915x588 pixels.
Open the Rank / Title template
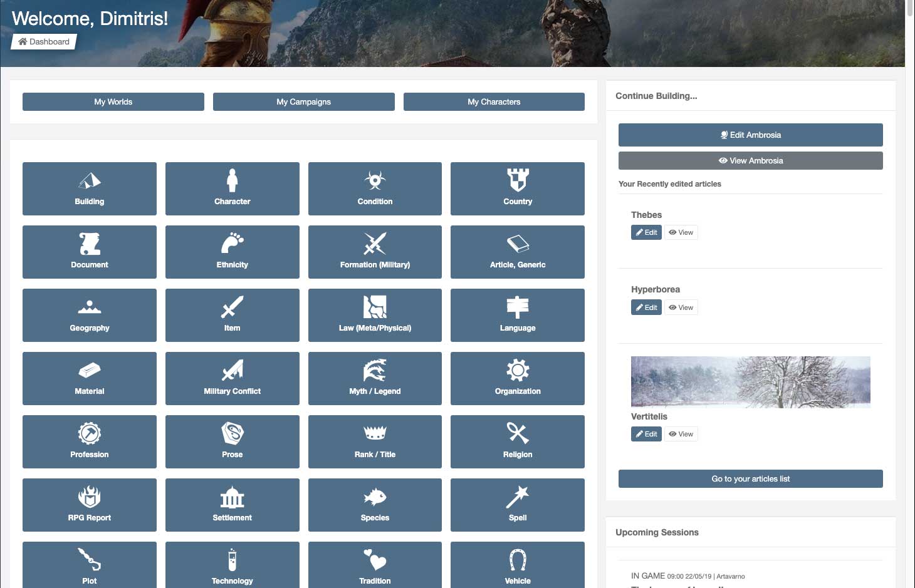pyautogui.click(x=374, y=441)
